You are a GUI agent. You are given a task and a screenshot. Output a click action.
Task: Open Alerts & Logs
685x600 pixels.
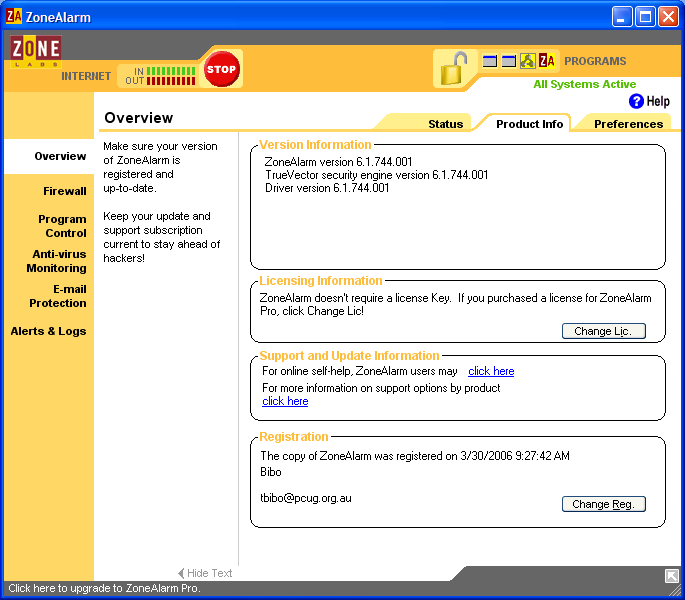[48, 331]
